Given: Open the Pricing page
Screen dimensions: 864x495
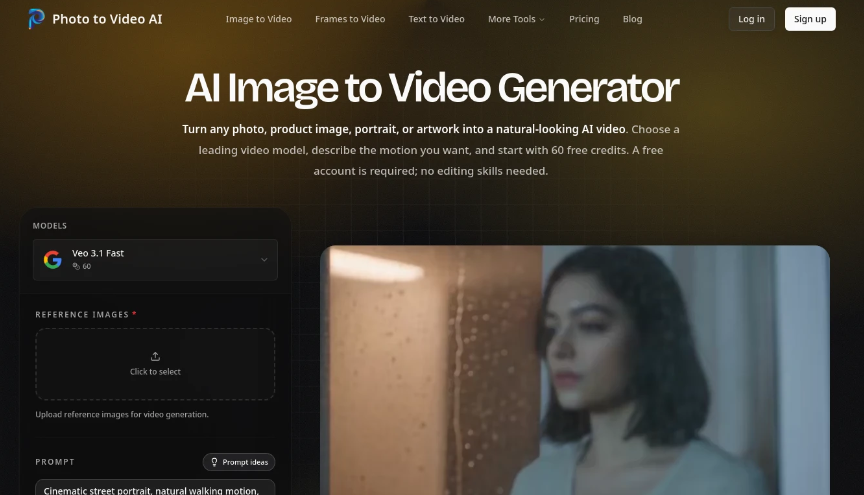Looking at the screenshot, I should (584, 19).
